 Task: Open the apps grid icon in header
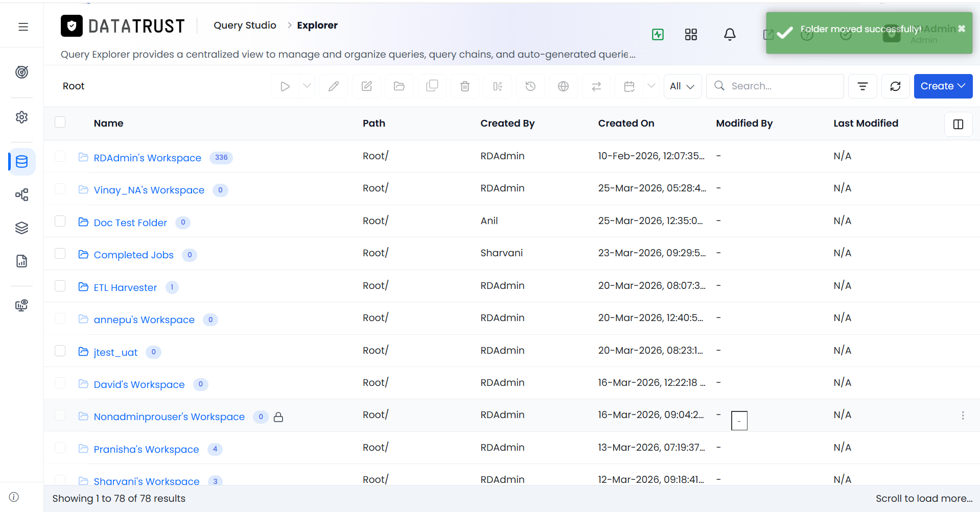click(691, 34)
